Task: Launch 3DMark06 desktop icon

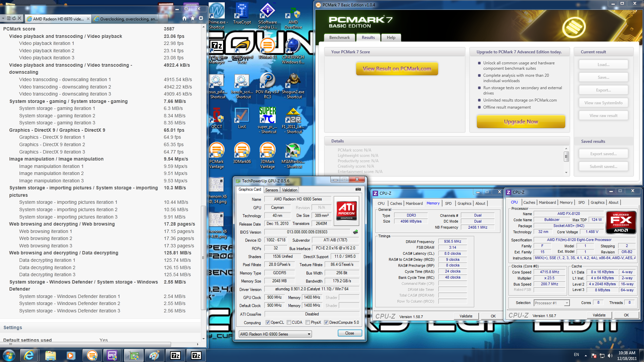Action: (x=242, y=153)
